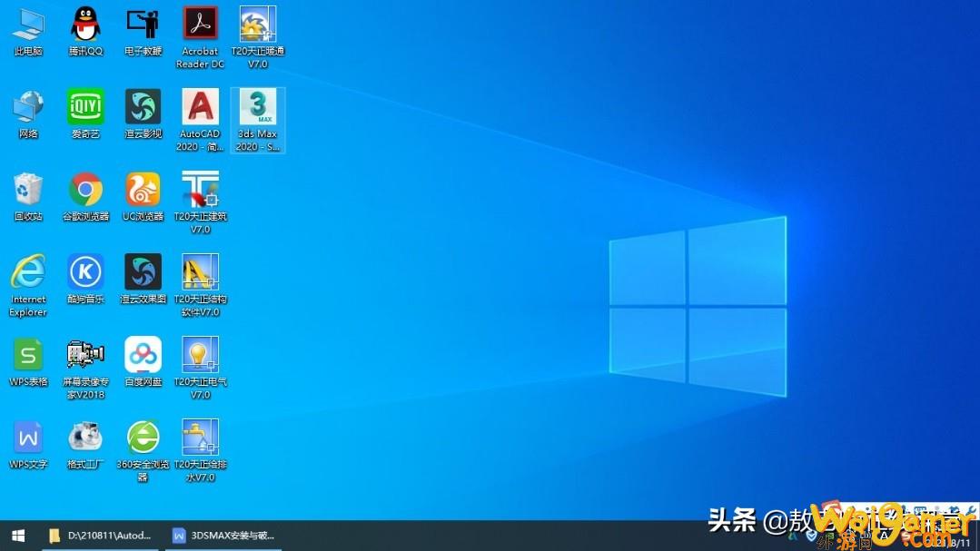The height and width of the screenshot is (551, 980).
Task: Open Acrobat Reader DC shortcut
Action: coord(200,37)
